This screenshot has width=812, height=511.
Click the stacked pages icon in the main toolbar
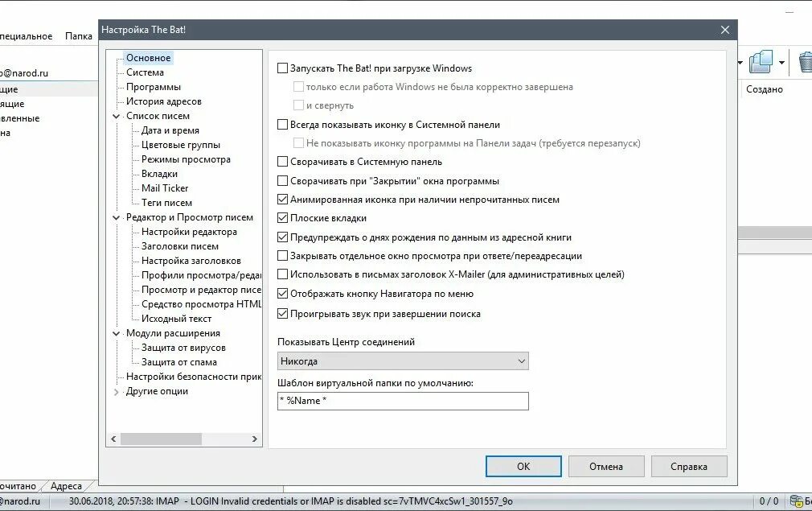click(761, 62)
